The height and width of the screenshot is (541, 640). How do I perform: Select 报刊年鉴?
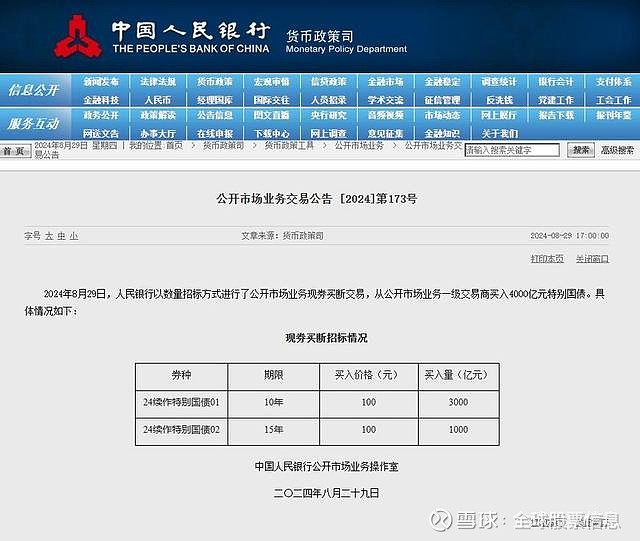point(613,116)
